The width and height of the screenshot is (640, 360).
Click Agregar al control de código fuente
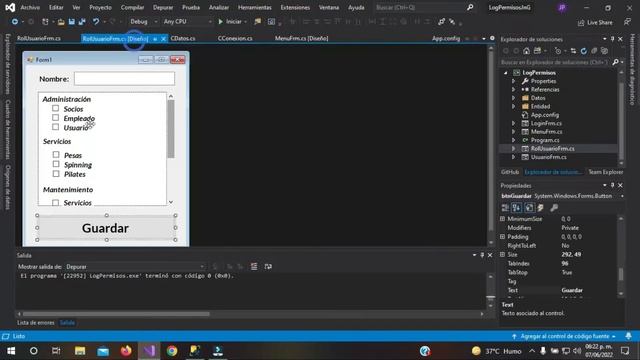pyautogui.click(x=563, y=336)
